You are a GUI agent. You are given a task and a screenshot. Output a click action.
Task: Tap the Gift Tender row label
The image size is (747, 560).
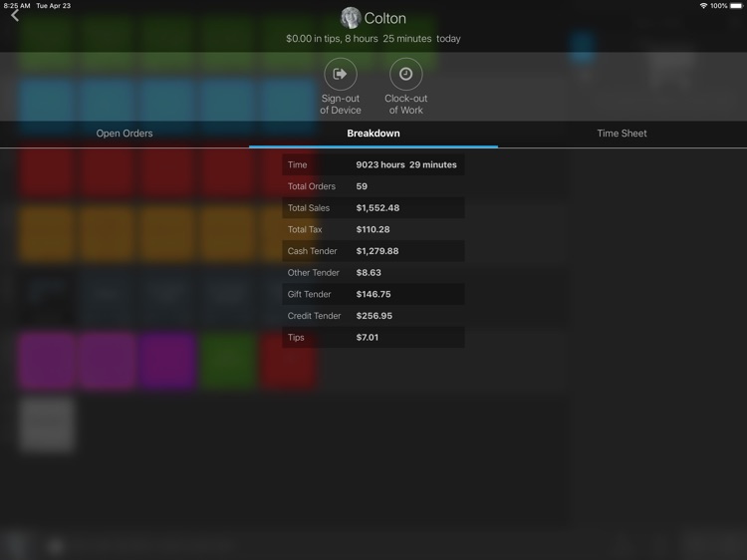(x=309, y=294)
